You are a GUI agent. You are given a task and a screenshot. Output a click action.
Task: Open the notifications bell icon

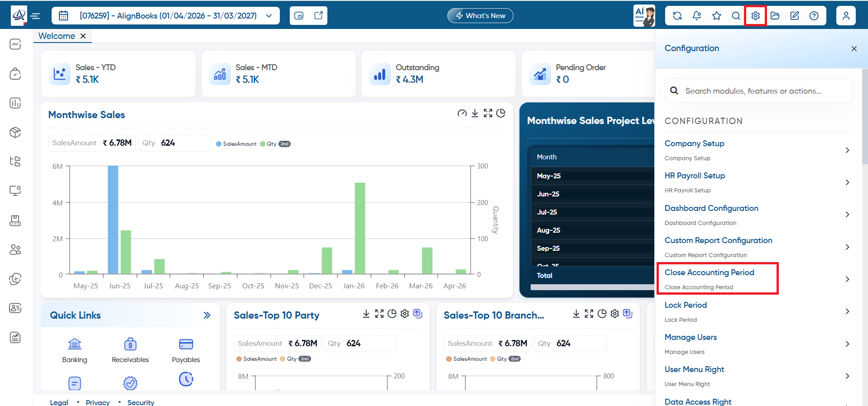pyautogui.click(x=697, y=16)
